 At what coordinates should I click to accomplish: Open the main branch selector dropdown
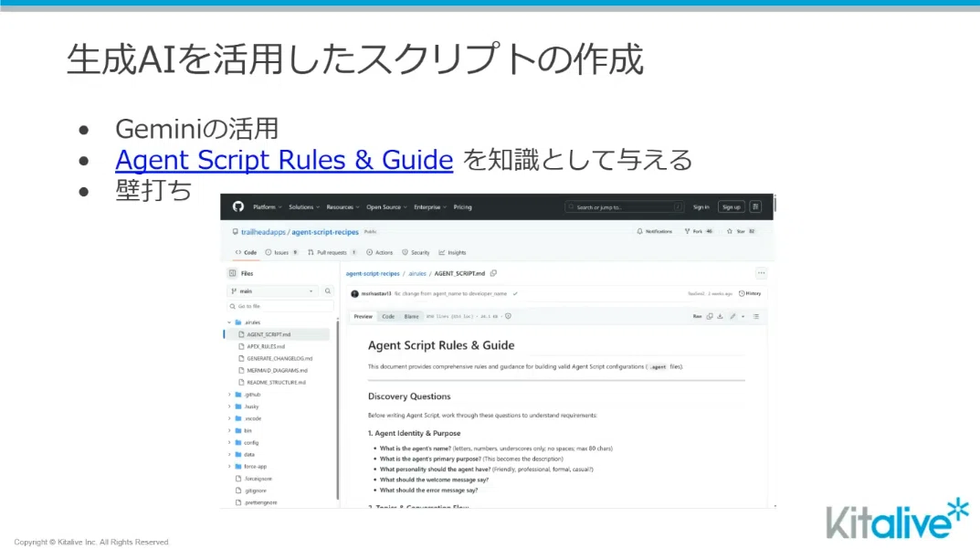[272, 291]
